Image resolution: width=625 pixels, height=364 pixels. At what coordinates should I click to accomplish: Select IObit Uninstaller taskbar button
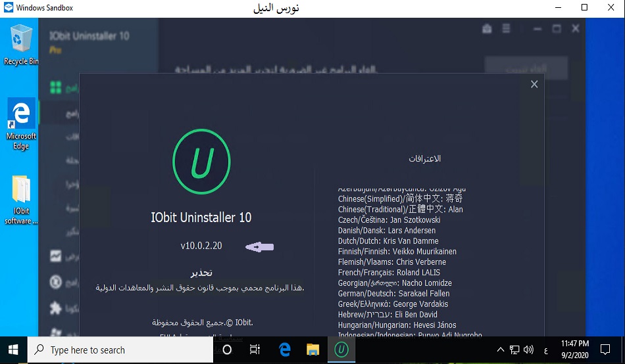(341, 350)
